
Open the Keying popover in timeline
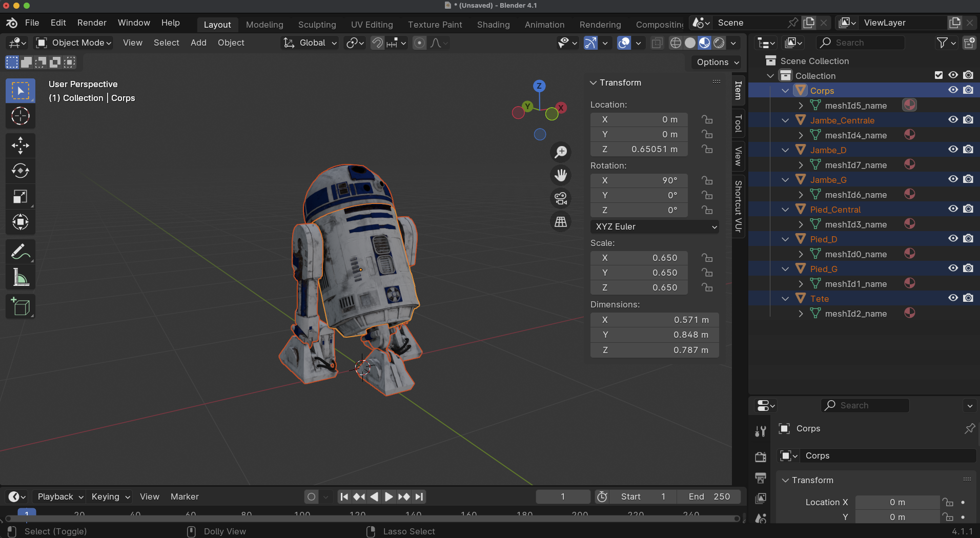point(110,496)
